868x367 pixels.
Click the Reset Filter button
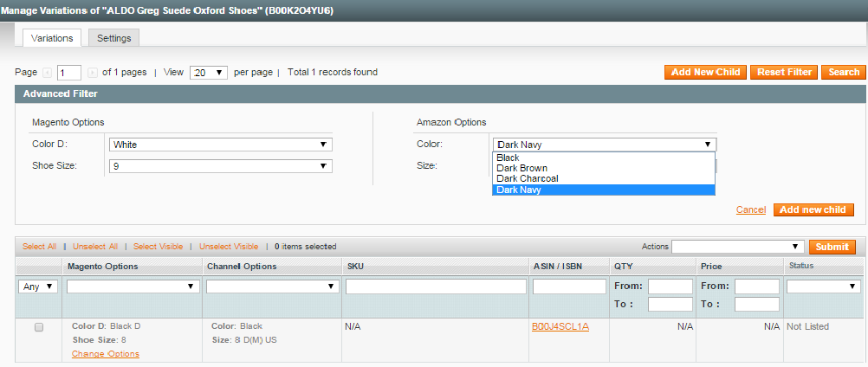point(784,72)
